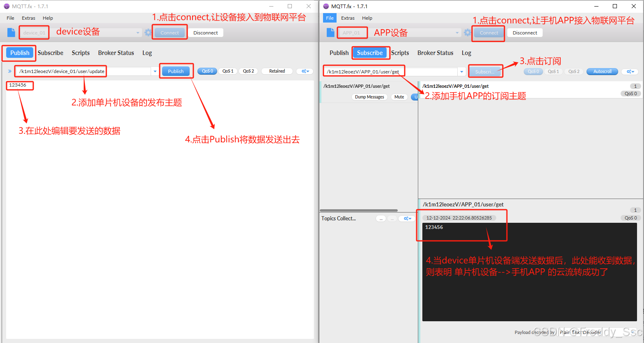Open Log tab in APP_01 window
Image resolution: width=644 pixels, height=343 pixels.
(466, 53)
